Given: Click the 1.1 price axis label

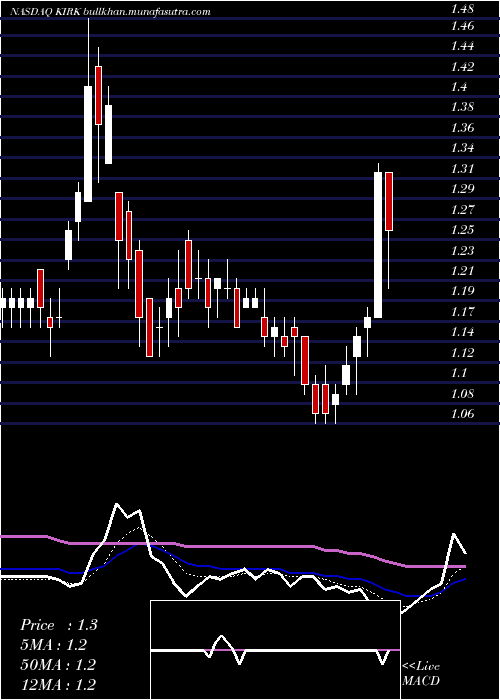Looking at the screenshot, I should [x=460, y=373].
